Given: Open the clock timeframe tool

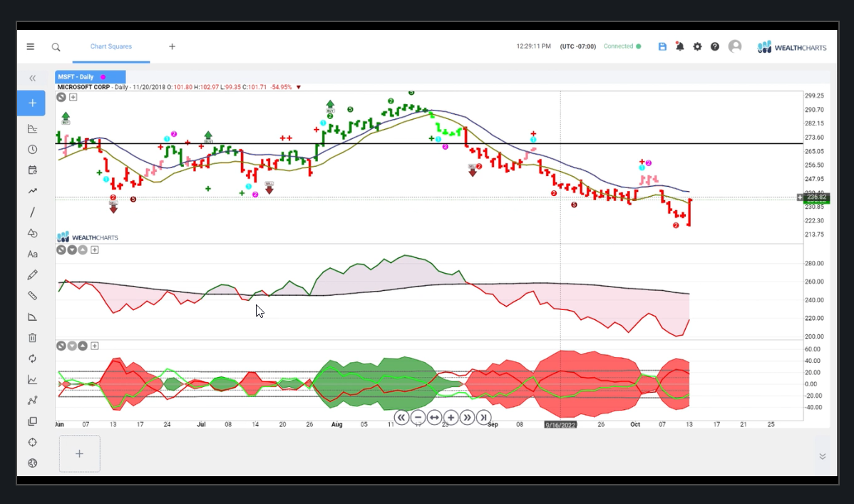Looking at the screenshot, I should point(33,149).
